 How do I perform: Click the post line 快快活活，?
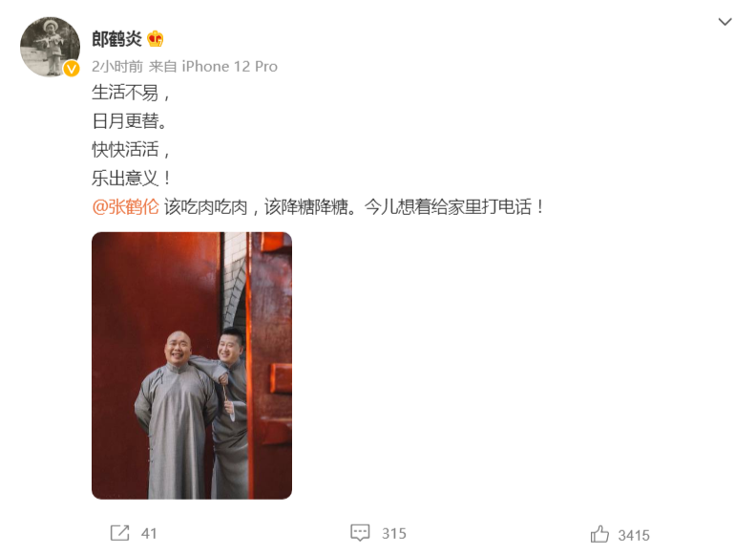tap(131, 150)
